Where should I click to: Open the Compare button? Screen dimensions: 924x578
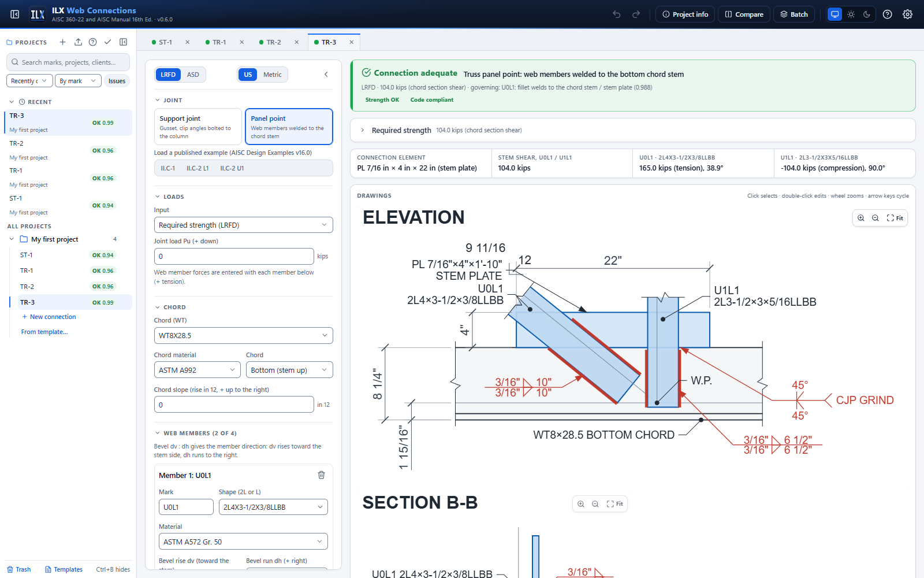tap(744, 14)
